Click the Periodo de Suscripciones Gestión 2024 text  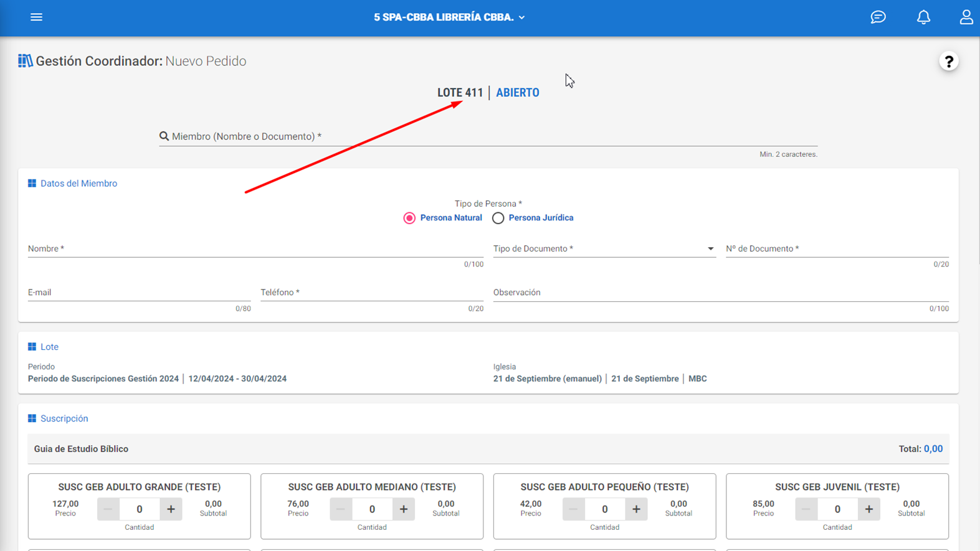point(103,379)
